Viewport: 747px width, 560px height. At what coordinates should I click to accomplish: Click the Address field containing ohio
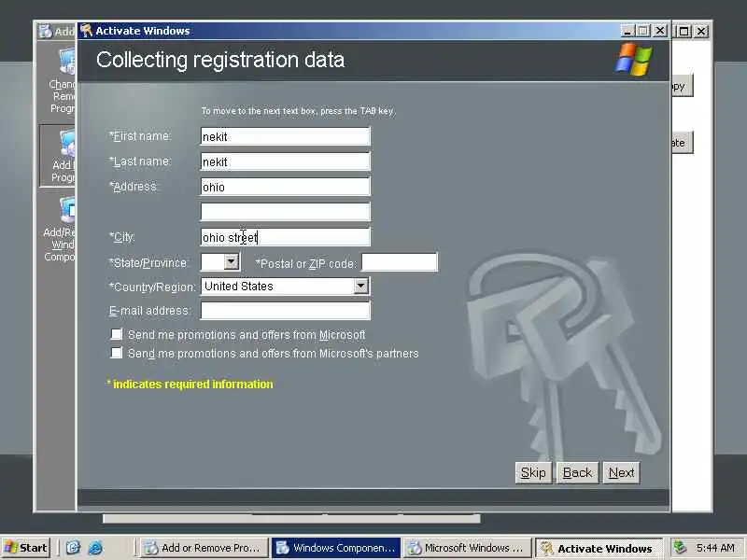click(286, 187)
